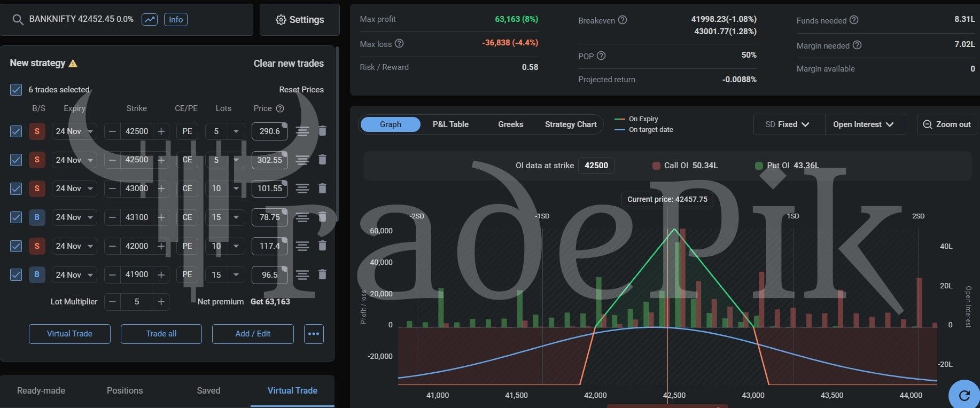The image size is (980, 408).
Task: Click the price field showing 101.55
Action: (270, 189)
